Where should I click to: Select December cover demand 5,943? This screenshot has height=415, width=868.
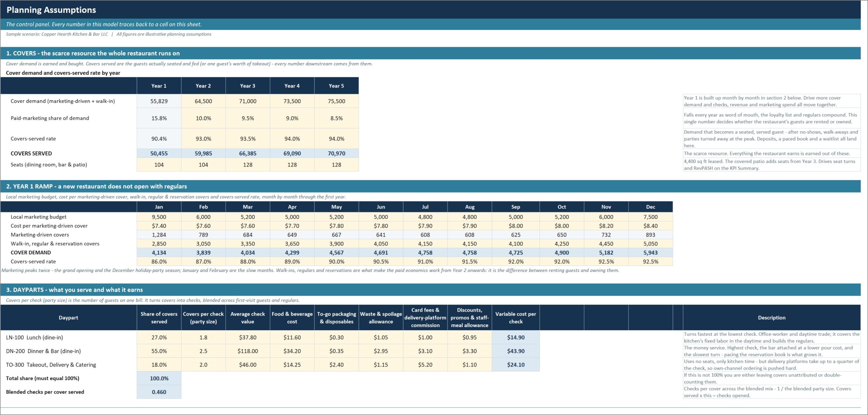[x=650, y=253]
